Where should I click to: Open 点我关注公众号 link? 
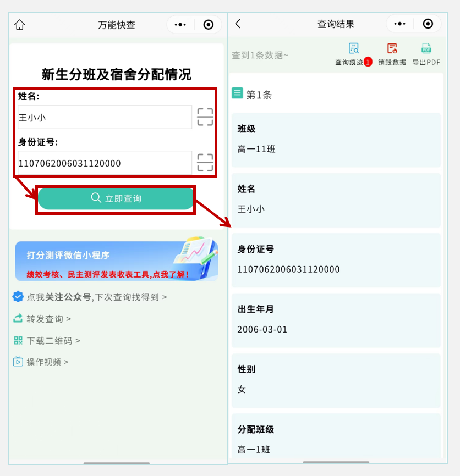coord(97,297)
